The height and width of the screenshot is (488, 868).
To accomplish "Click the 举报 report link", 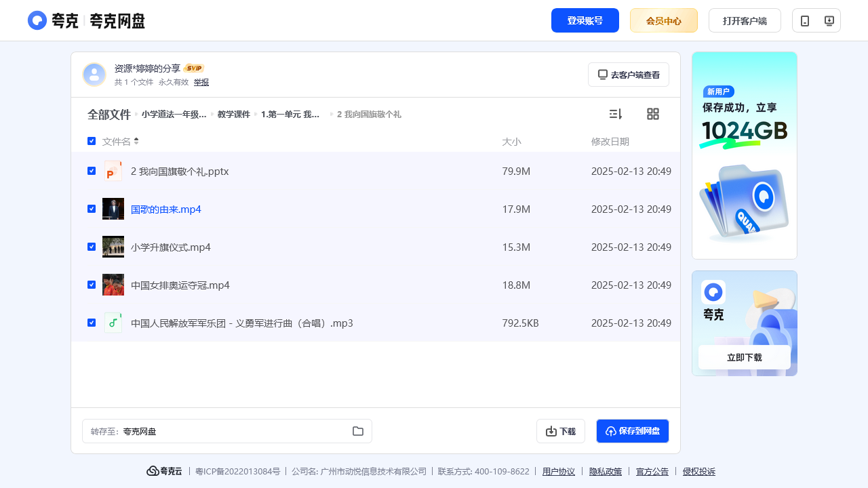I will 201,82.
